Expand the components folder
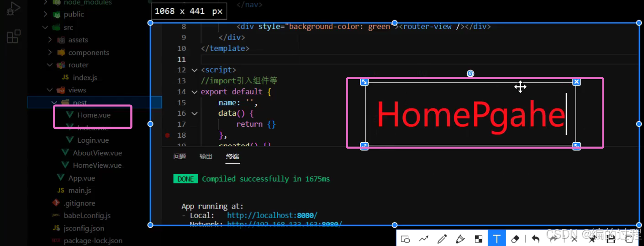 [50, 53]
